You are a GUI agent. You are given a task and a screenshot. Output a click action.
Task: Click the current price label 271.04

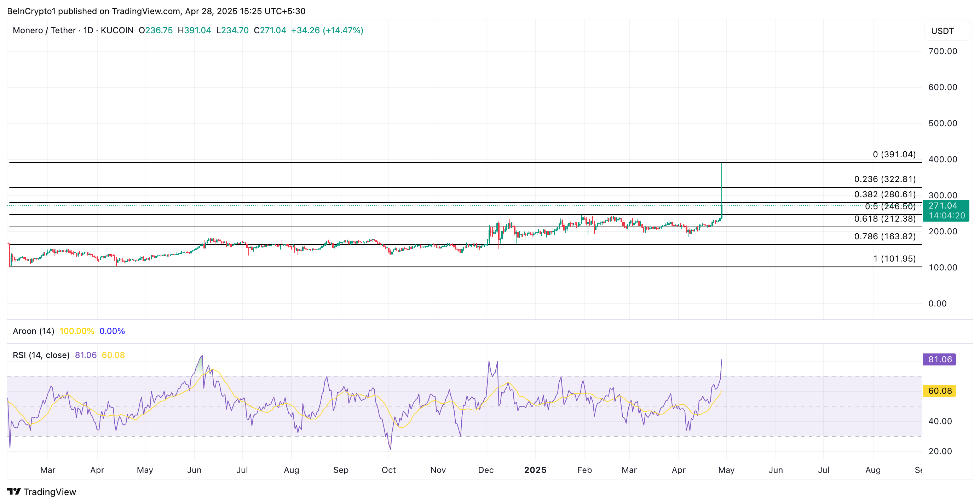point(942,206)
